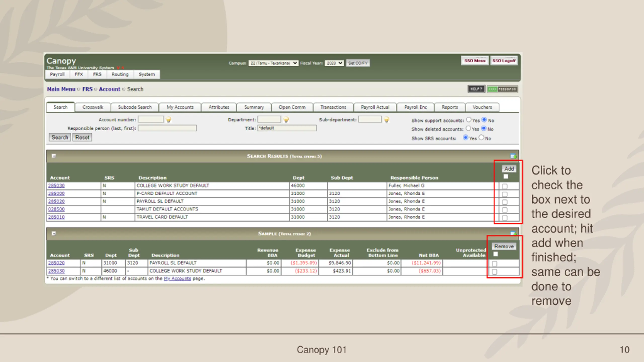Switch to the Payroll Actual tab
The height and width of the screenshot is (362, 644).
(x=375, y=107)
